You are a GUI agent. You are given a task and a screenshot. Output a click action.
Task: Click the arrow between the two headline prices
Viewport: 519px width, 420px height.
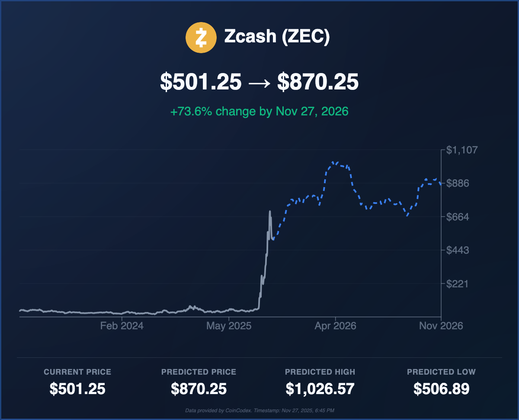(x=259, y=82)
